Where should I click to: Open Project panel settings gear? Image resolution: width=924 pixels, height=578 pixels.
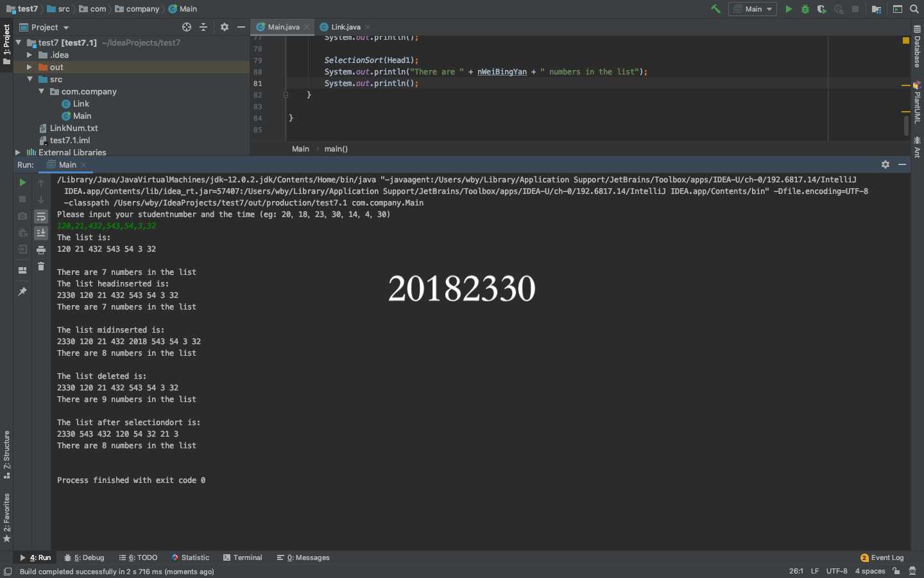[x=225, y=27]
